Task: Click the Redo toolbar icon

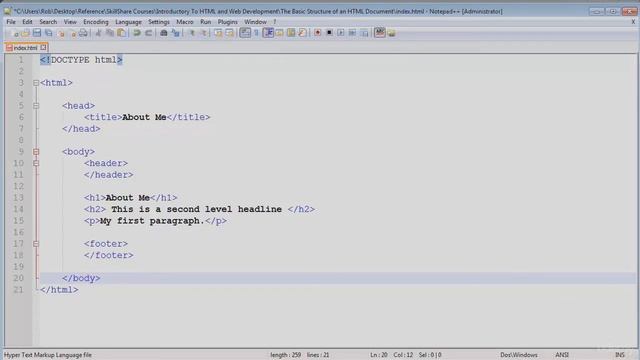Action: click(x=149, y=33)
